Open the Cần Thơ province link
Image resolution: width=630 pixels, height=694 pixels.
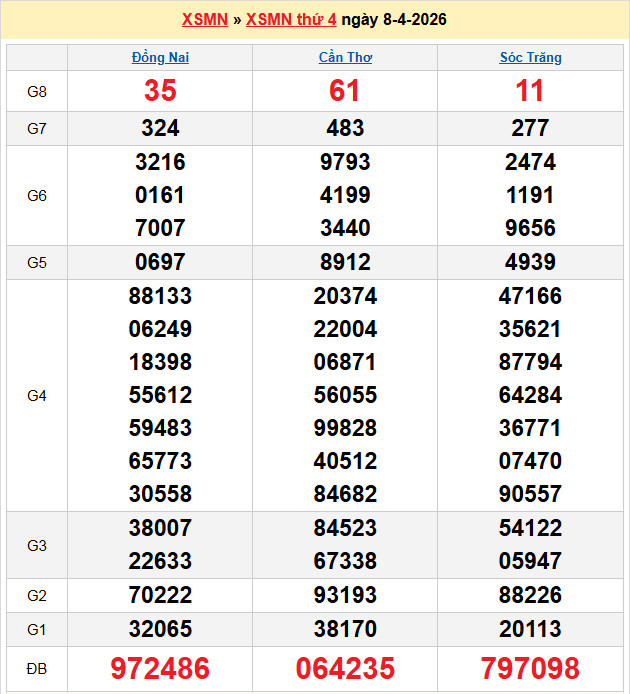coord(345,58)
